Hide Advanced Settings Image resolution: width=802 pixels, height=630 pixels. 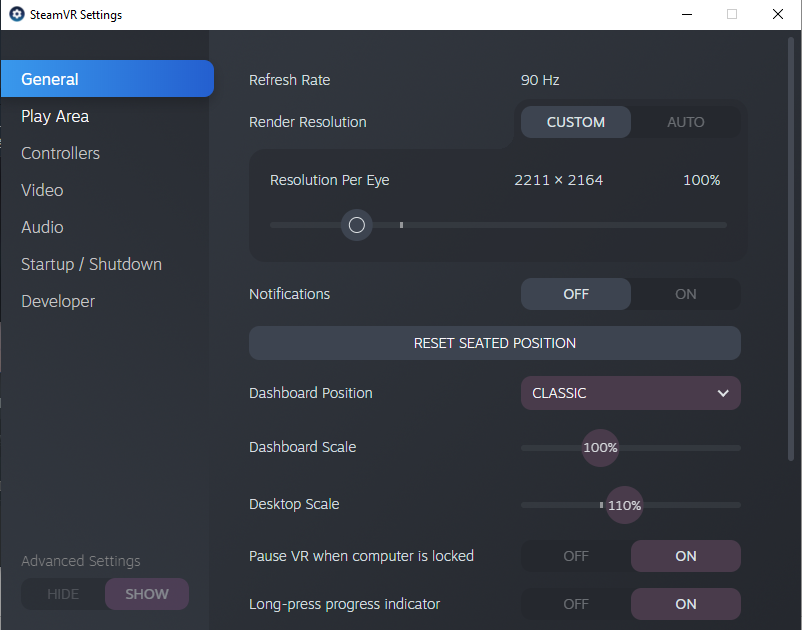tap(63, 594)
